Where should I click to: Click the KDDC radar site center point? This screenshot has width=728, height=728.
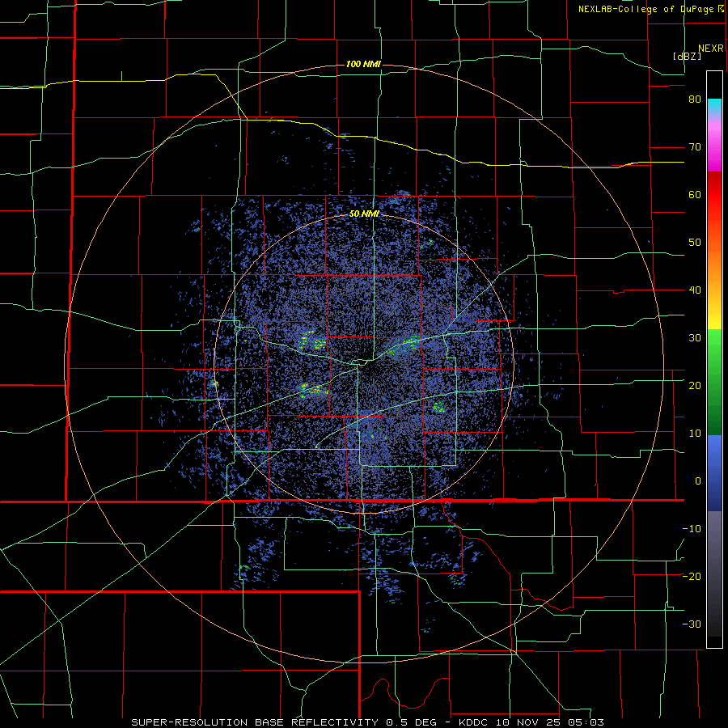(x=364, y=364)
